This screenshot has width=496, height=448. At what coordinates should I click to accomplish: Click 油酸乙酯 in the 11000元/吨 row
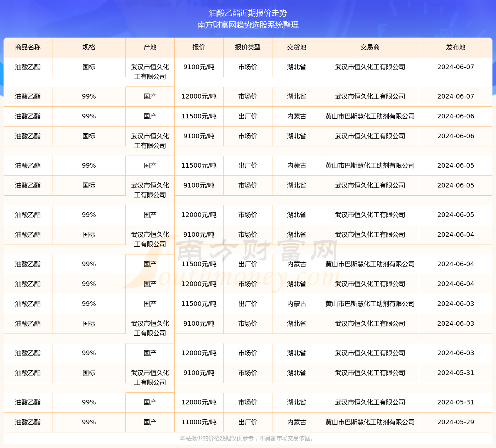pos(28,422)
